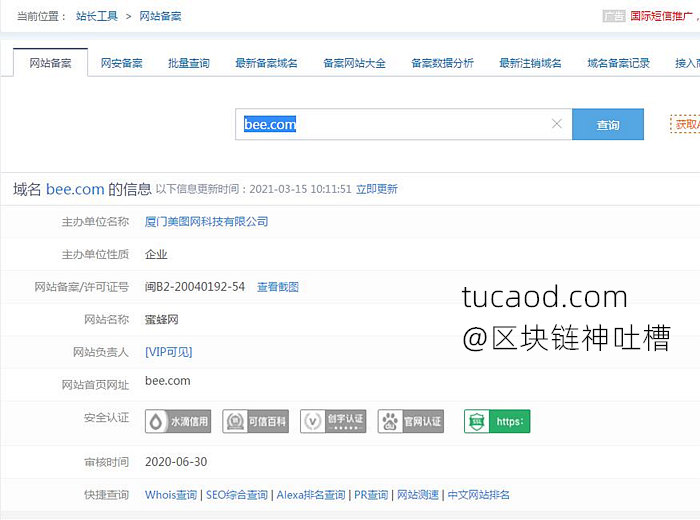Click the update timestamp 2021-03-15 10:11:51

[300, 189]
